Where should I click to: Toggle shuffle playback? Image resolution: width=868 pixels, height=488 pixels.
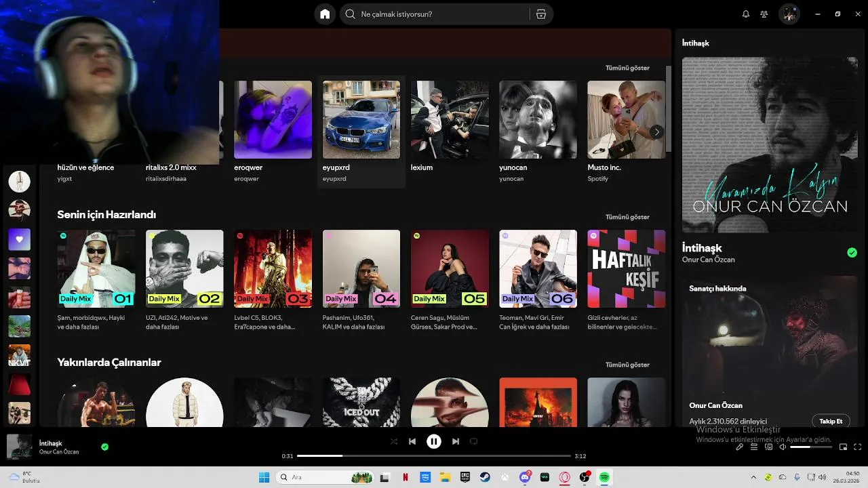[x=394, y=441]
